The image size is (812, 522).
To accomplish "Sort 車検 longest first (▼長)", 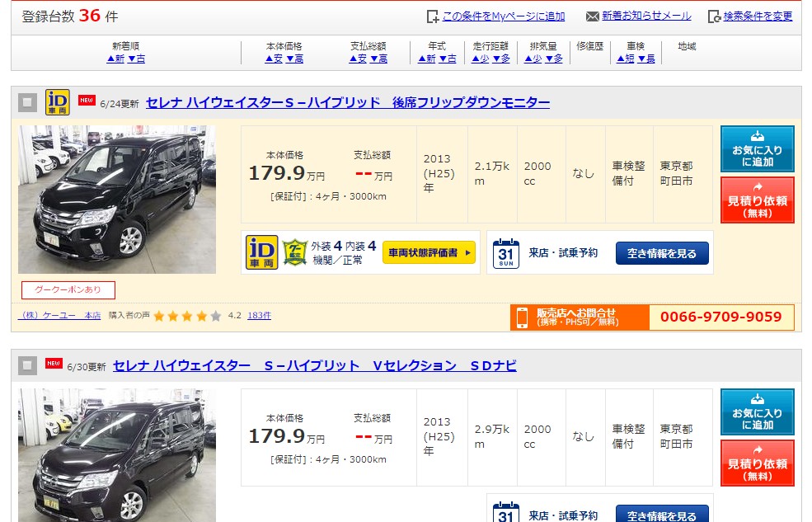I will tap(647, 59).
